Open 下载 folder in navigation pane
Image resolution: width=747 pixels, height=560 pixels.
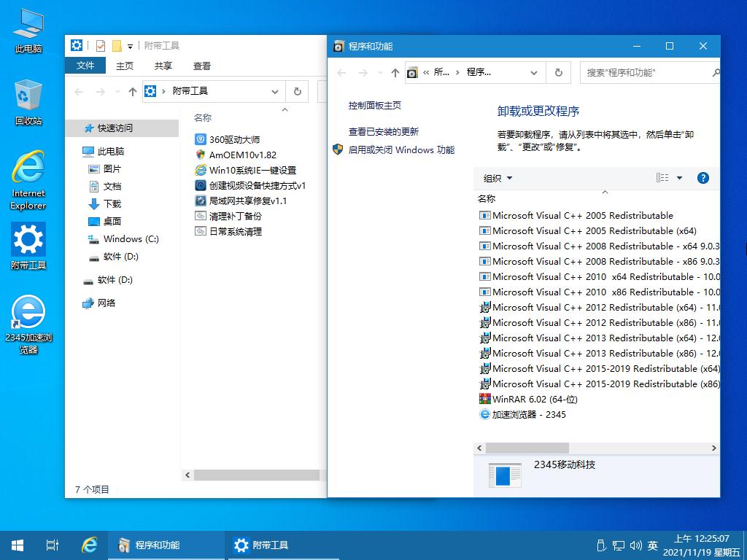point(105,204)
